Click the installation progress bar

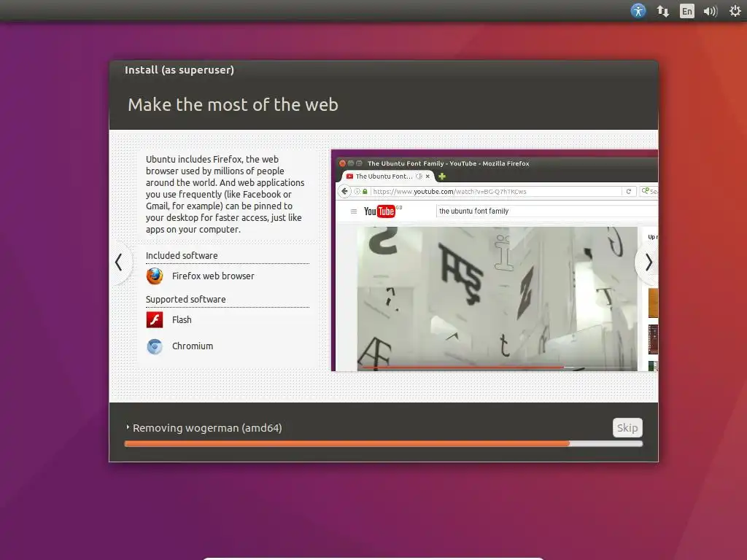384,444
